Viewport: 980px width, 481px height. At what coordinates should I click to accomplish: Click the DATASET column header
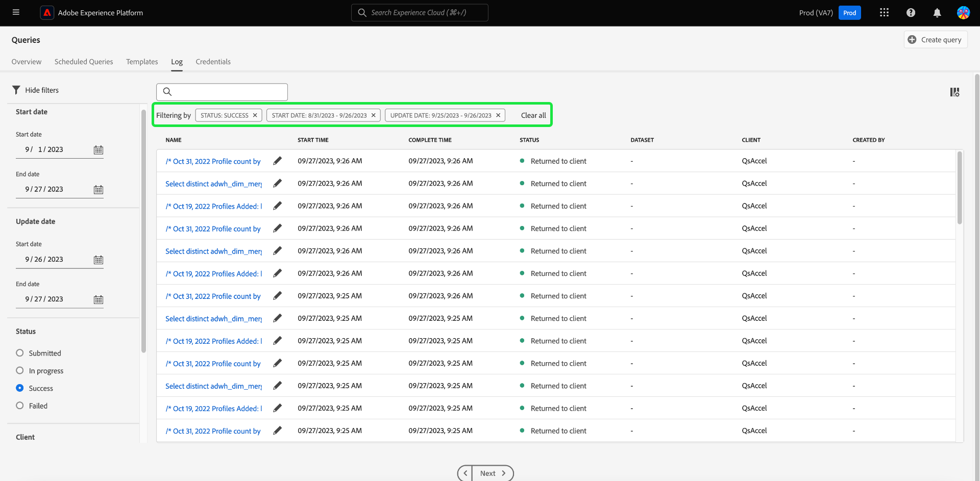pyautogui.click(x=642, y=140)
